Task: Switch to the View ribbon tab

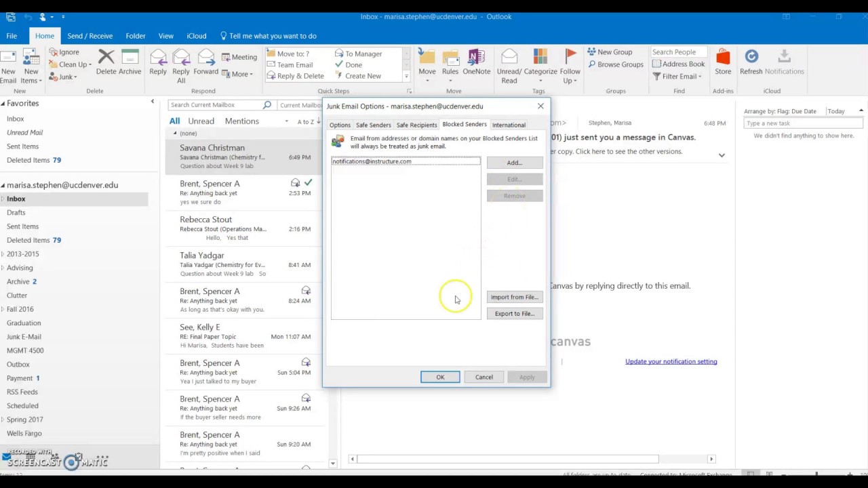Action: point(165,36)
